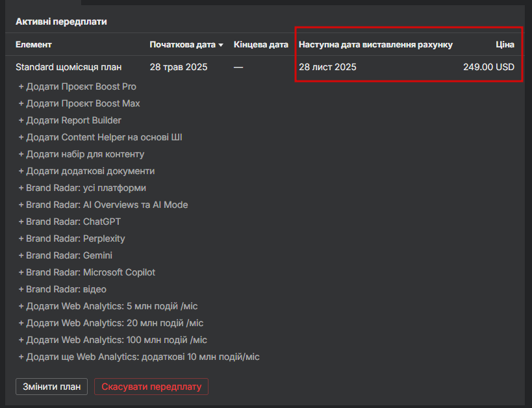
Task: Add Web Analytics 20 млн подій
Action: pos(113,323)
